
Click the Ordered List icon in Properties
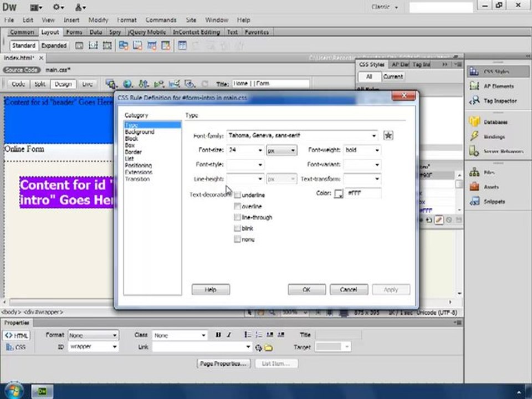click(x=259, y=335)
